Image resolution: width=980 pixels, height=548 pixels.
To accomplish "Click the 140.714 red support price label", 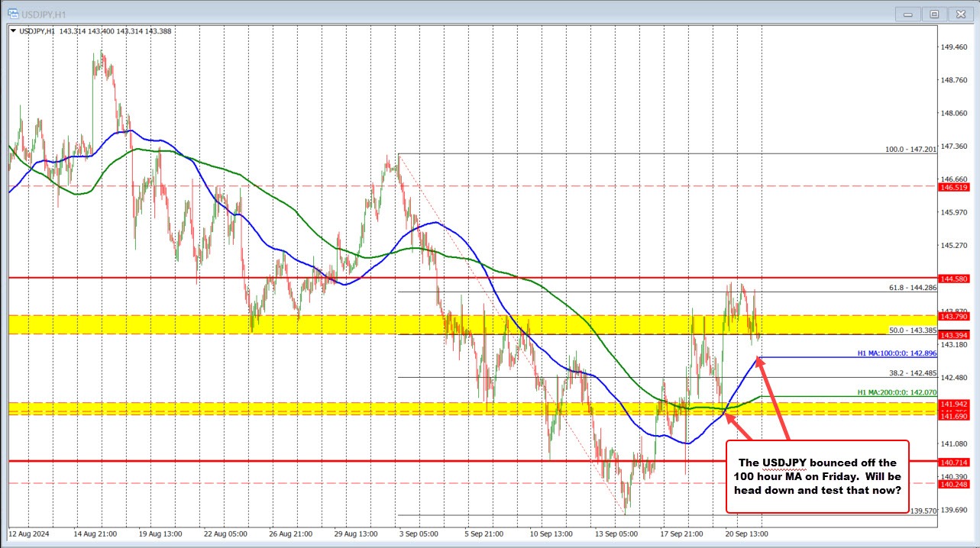I will [x=953, y=460].
